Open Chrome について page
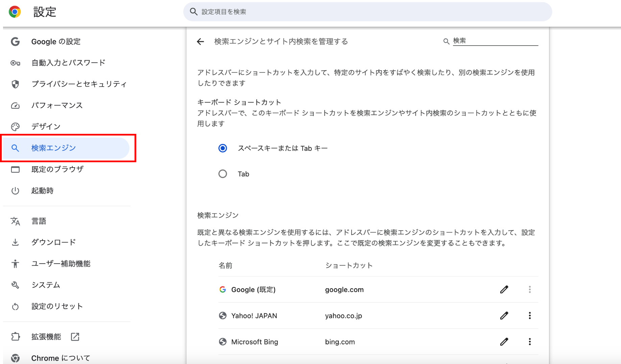This screenshot has width=621, height=364. pyautogui.click(x=61, y=358)
